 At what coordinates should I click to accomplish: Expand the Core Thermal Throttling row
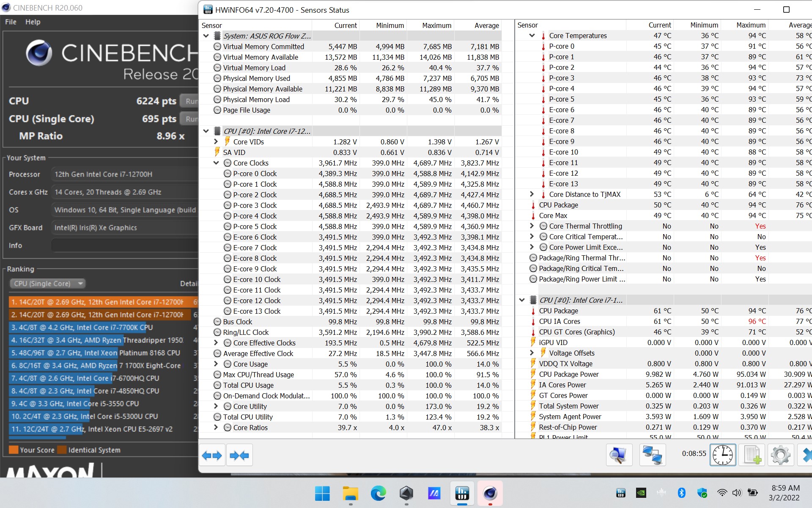(532, 226)
